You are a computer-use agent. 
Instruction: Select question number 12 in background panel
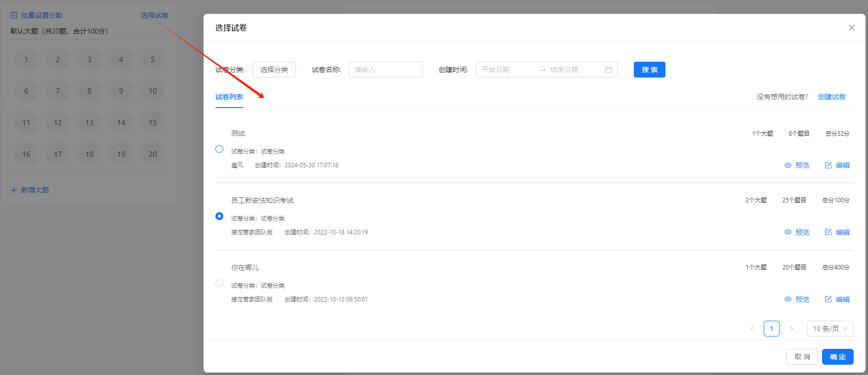tap(58, 123)
